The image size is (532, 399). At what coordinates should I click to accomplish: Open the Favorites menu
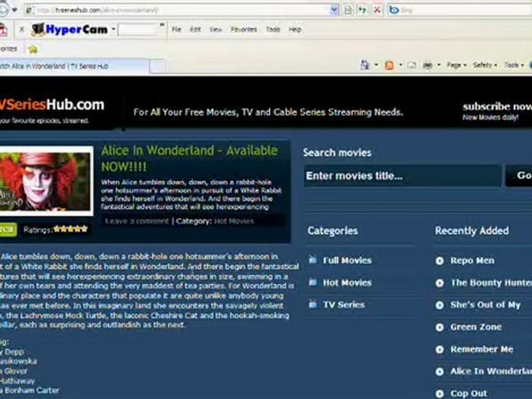coord(244,29)
